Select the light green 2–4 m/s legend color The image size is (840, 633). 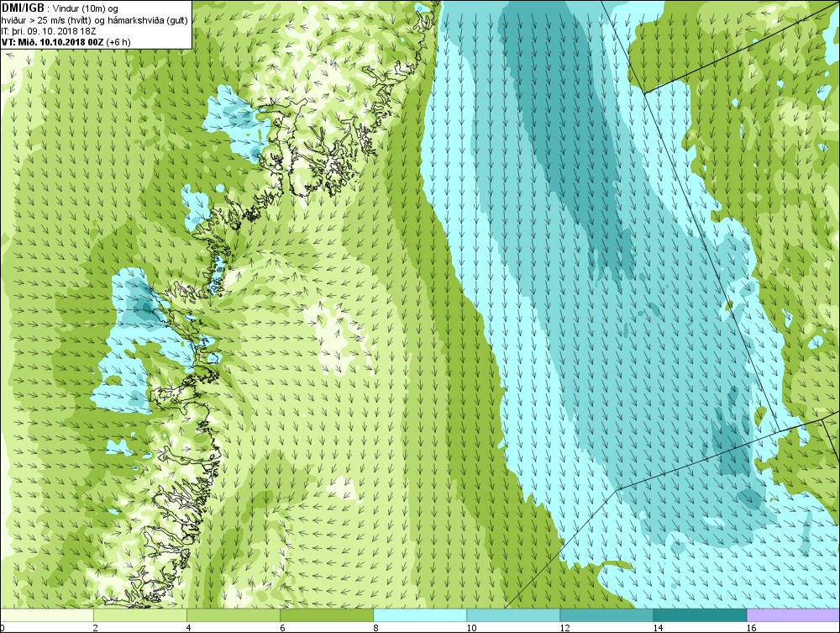point(140,615)
